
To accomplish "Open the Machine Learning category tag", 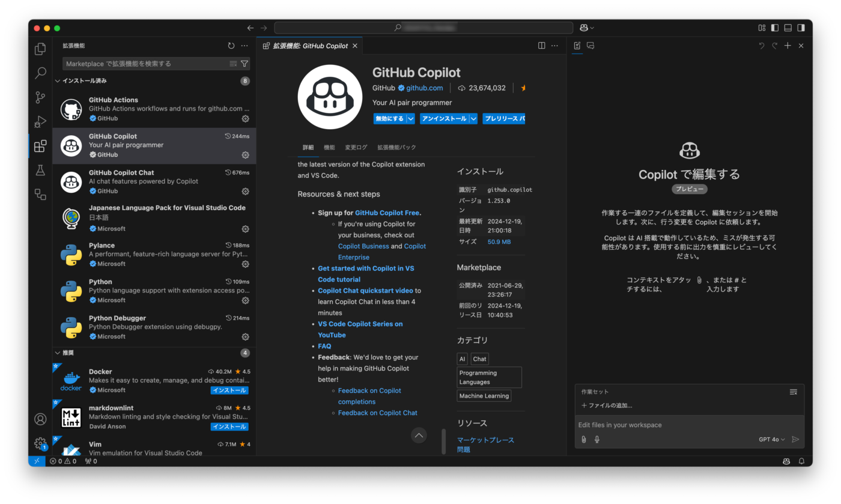I will pos(484,396).
